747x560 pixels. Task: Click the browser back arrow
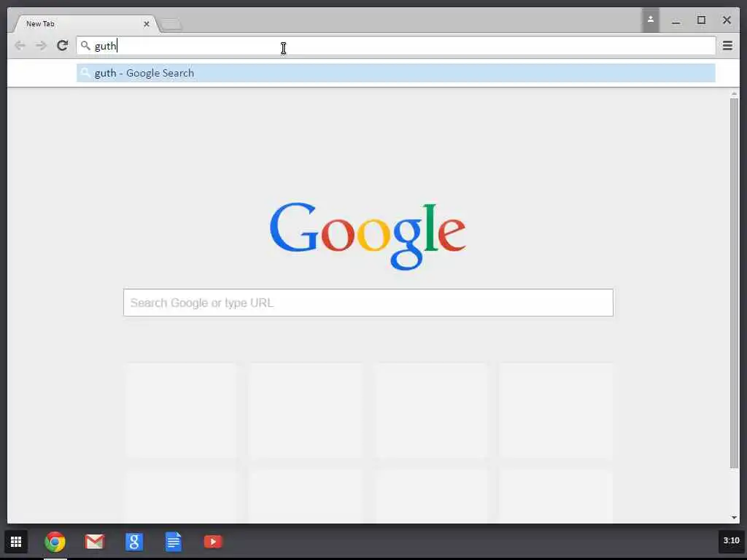pyautogui.click(x=20, y=46)
